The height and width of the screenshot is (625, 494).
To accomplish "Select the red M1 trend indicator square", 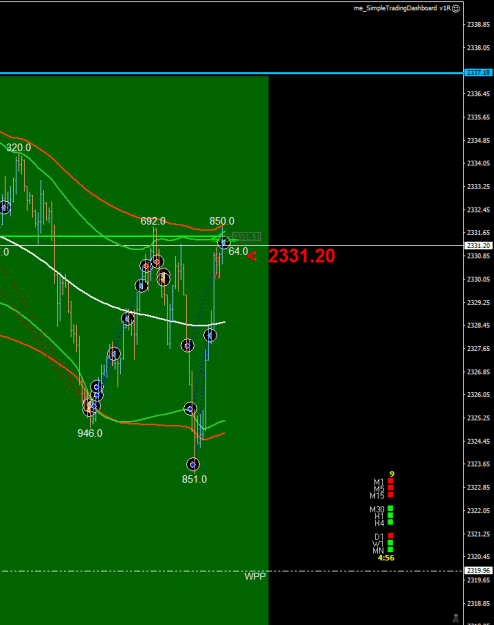I will click(390, 481).
